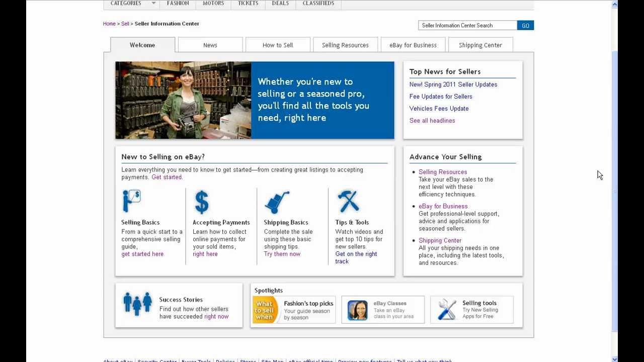Open the seller hero banner image
644x362 pixels.
[x=255, y=100]
